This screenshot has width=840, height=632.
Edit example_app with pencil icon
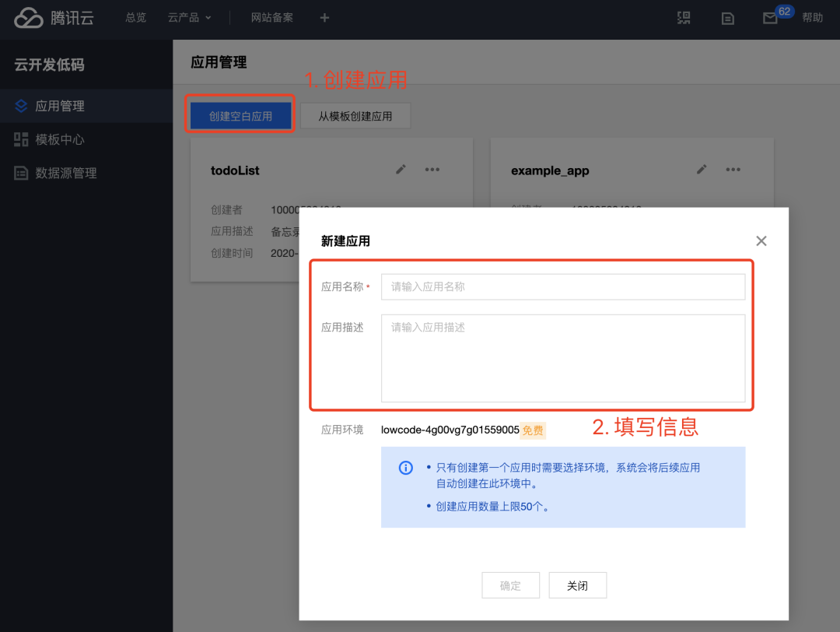point(702,170)
